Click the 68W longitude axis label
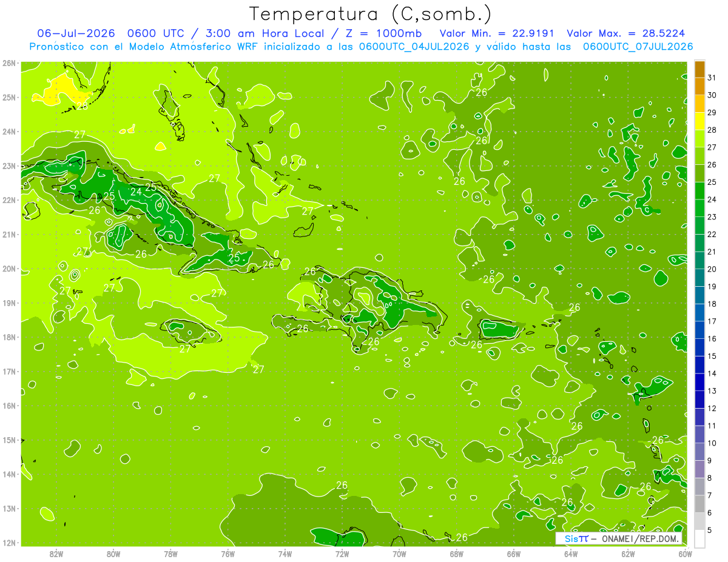Image resolution: width=728 pixels, height=562 pixels. (456, 554)
